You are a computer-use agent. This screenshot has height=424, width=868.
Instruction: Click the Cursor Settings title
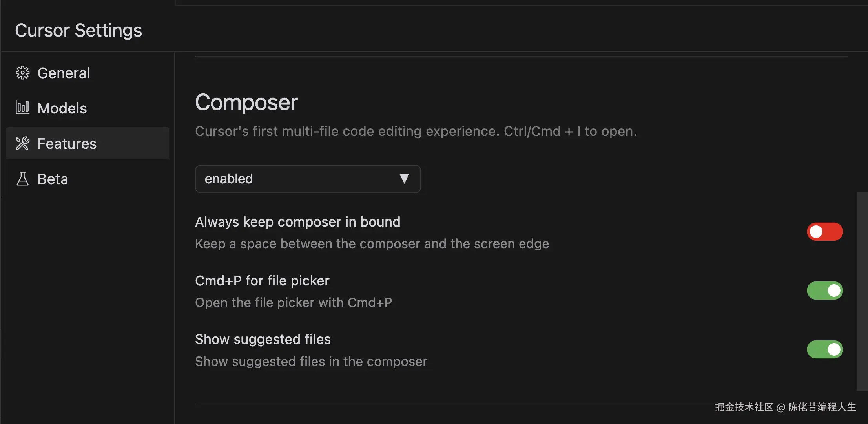tap(78, 30)
